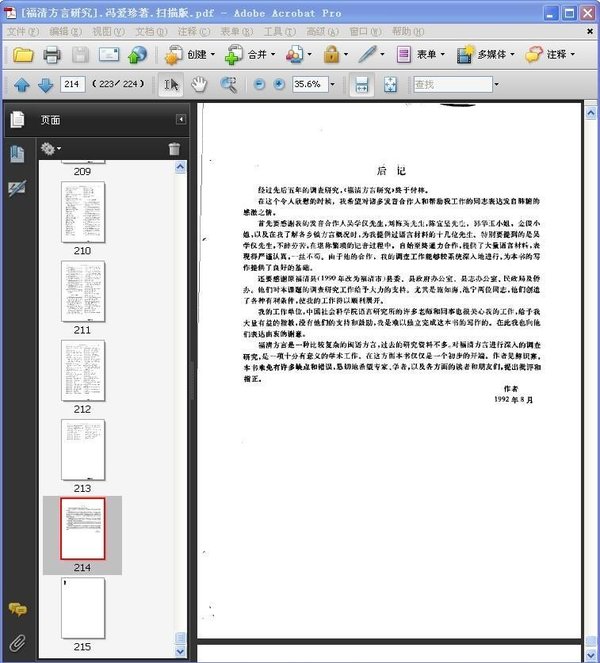Zoom out with the minus button

pos(259,85)
